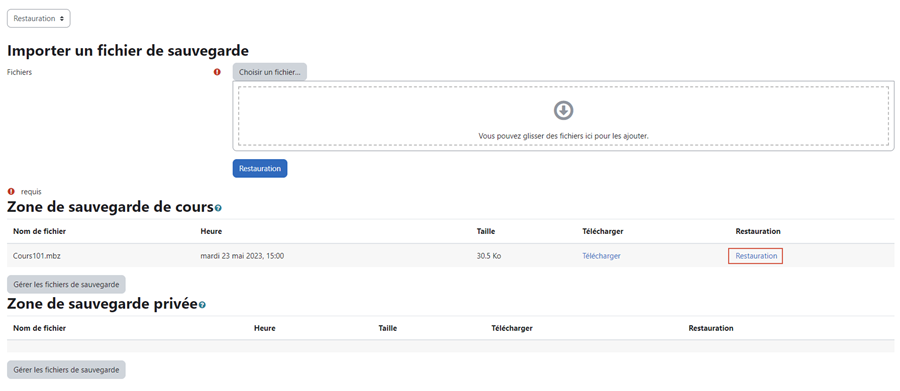The image size is (900, 391).
Task: Download Cours101.mbz via the Télécharger link
Action: pos(601,256)
